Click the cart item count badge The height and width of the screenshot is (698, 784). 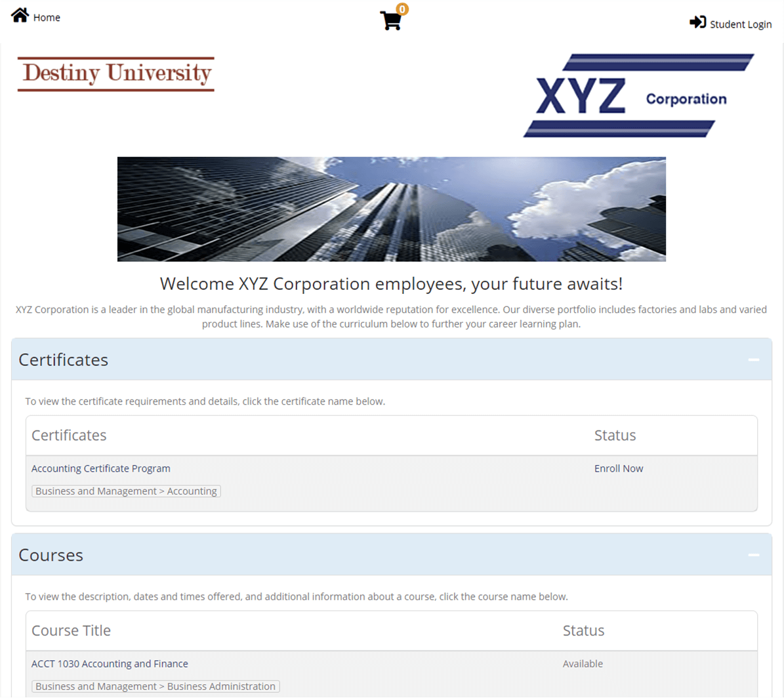pyautogui.click(x=402, y=9)
